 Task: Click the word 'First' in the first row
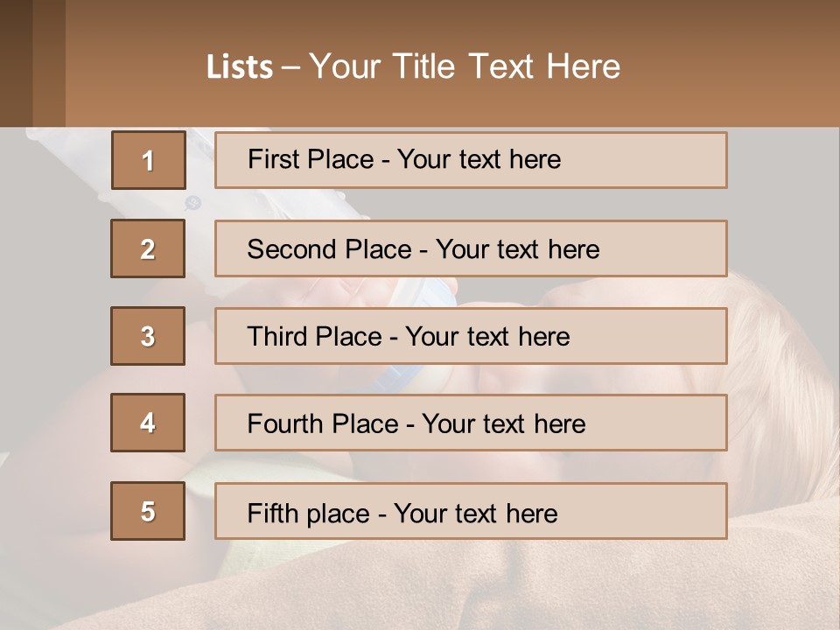(272, 159)
